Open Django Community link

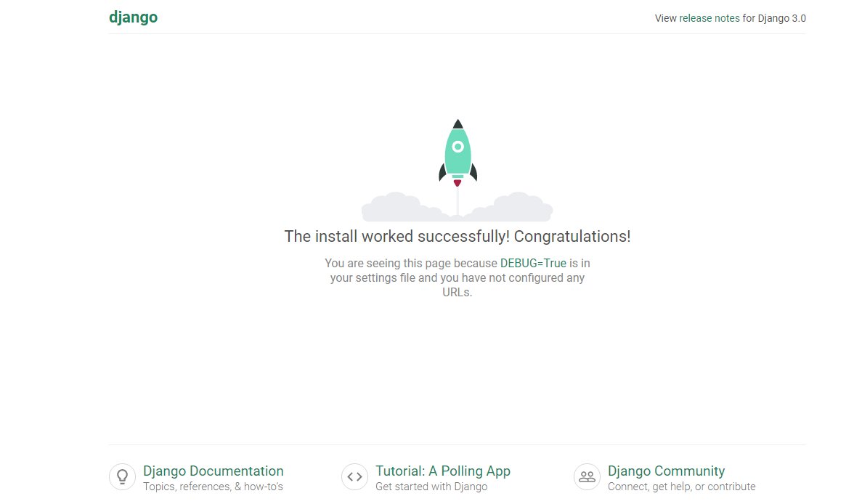pos(666,471)
